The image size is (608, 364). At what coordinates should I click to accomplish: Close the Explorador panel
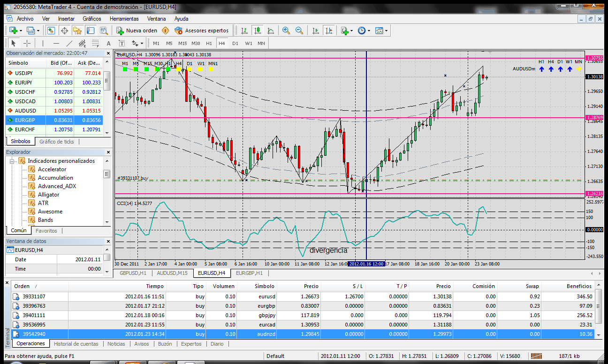[108, 152]
